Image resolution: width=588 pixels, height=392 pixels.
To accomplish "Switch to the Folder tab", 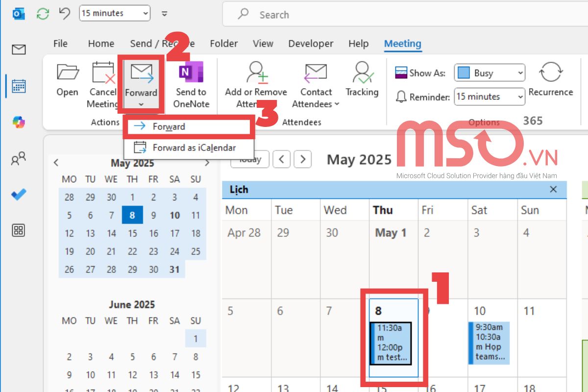I will (x=223, y=44).
